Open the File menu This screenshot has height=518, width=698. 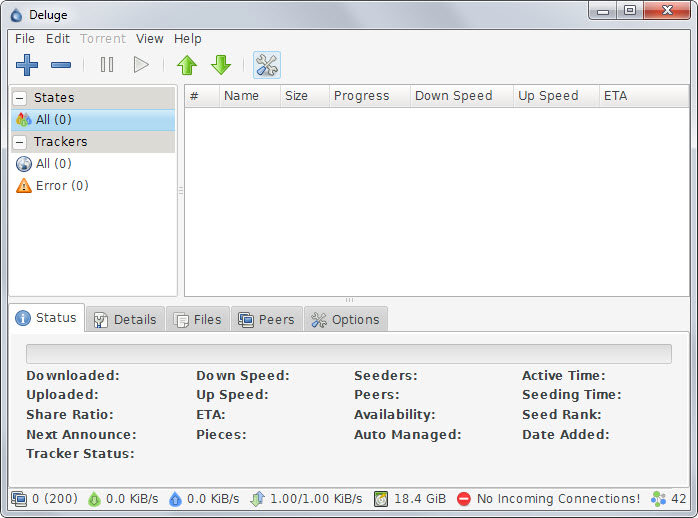tap(25, 39)
